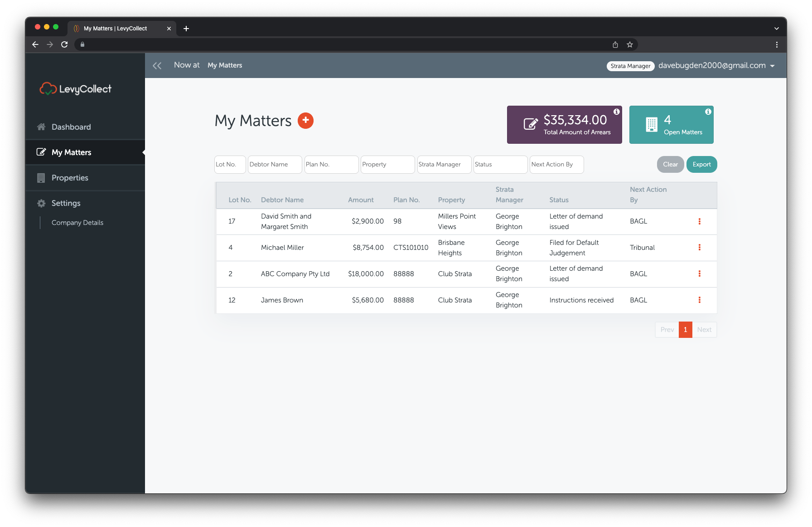Click 'My Matters' breadcrumb in header
Screen dimensions: 812x527
225,65
